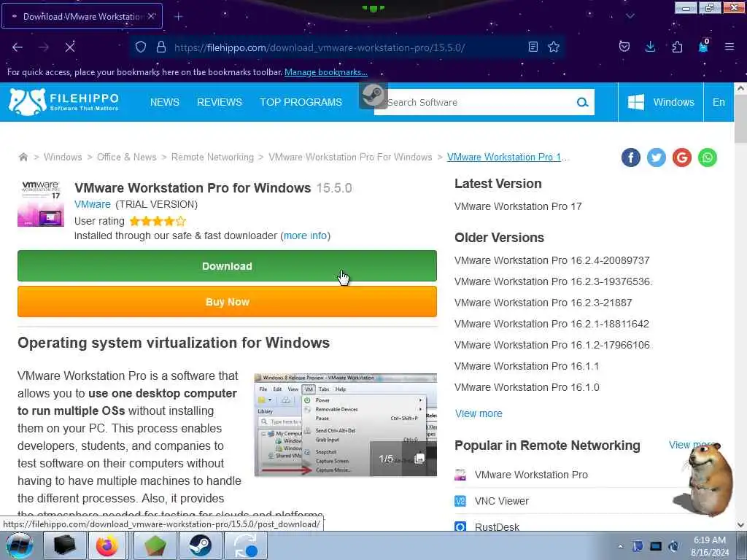The width and height of the screenshot is (747, 560).
Task: Open the Firefox hamburger menu
Action: (x=729, y=47)
